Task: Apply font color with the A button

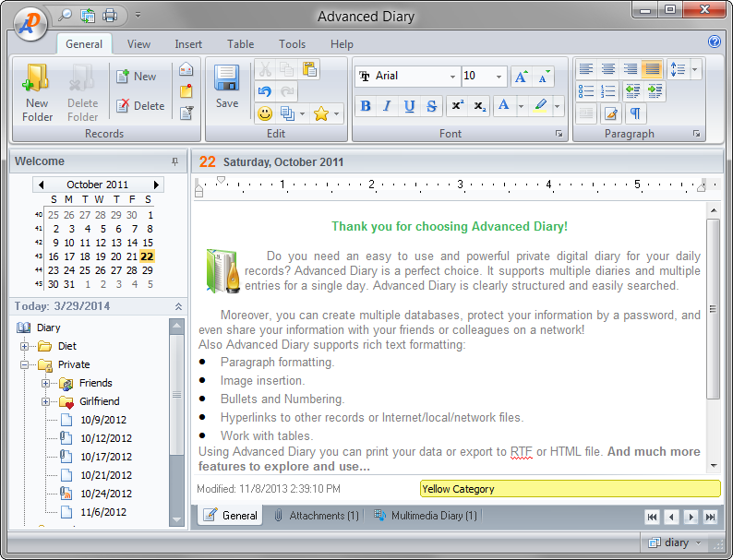Action: tap(503, 106)
